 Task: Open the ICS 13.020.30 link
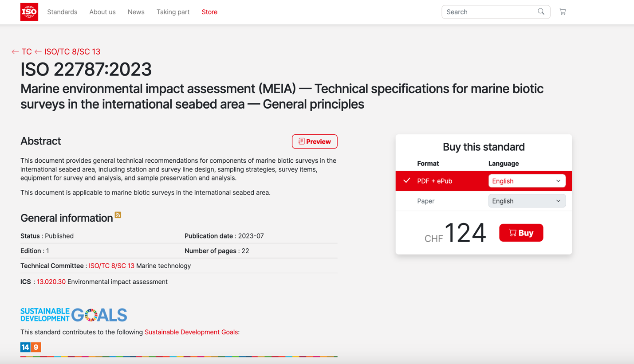pos(51,282)
